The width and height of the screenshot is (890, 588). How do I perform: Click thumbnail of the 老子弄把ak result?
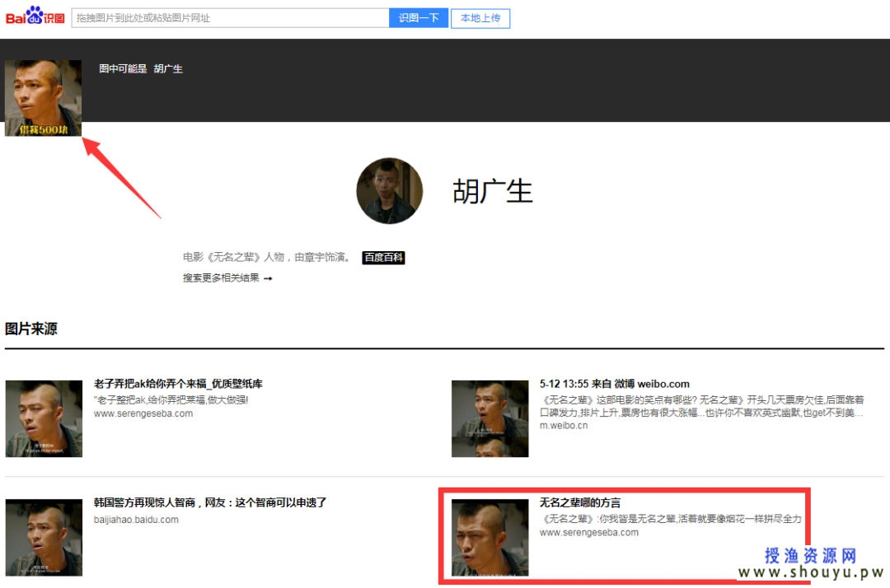pyautogui.click(x=44, y=418)
